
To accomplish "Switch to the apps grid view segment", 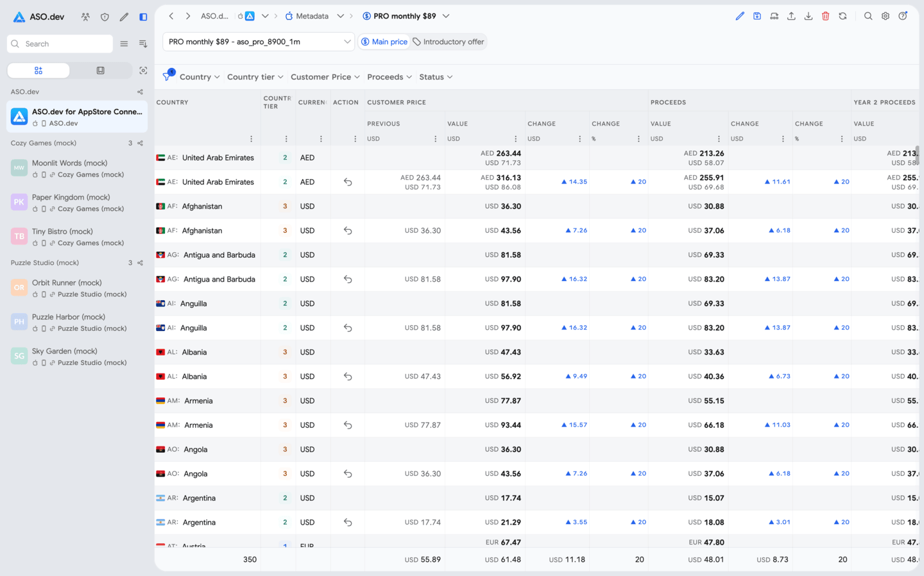I will (38, 71).
